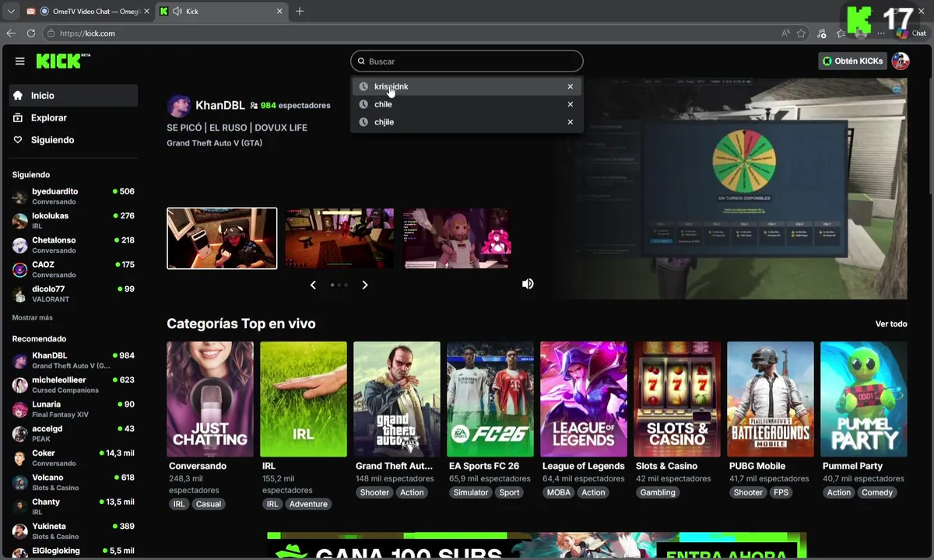Open the Siguiendo section
Viewport: 934px width, 560px height.
73,140
